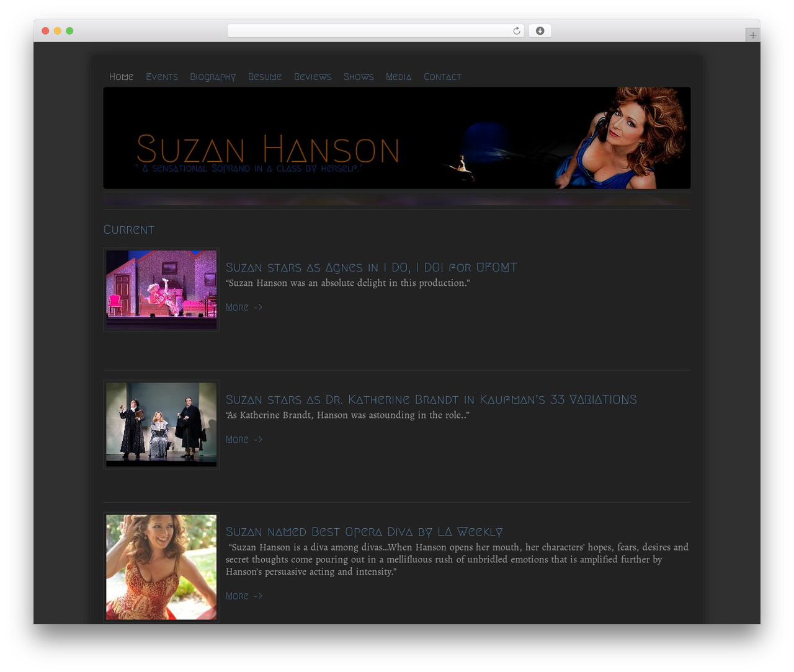This screenshot has width=794, height=672.
Task: Open the three-actors stage photo thumbnail
Action: (x=161, y=424)
